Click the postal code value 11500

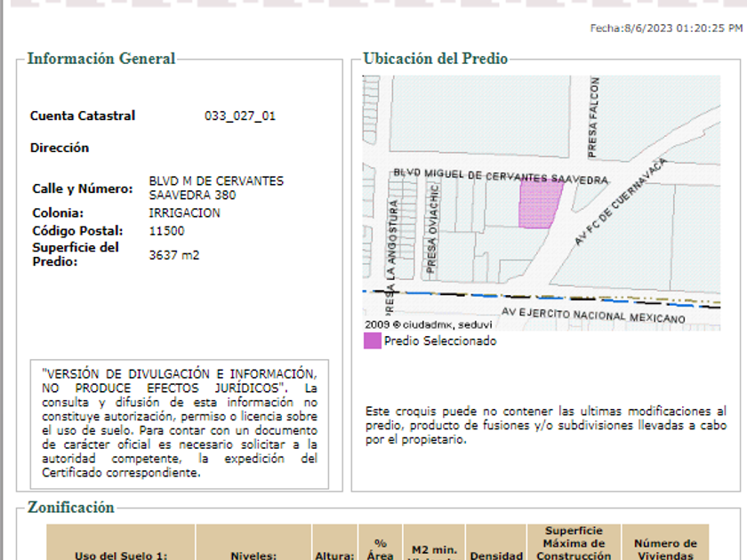(x=167, y=231)
